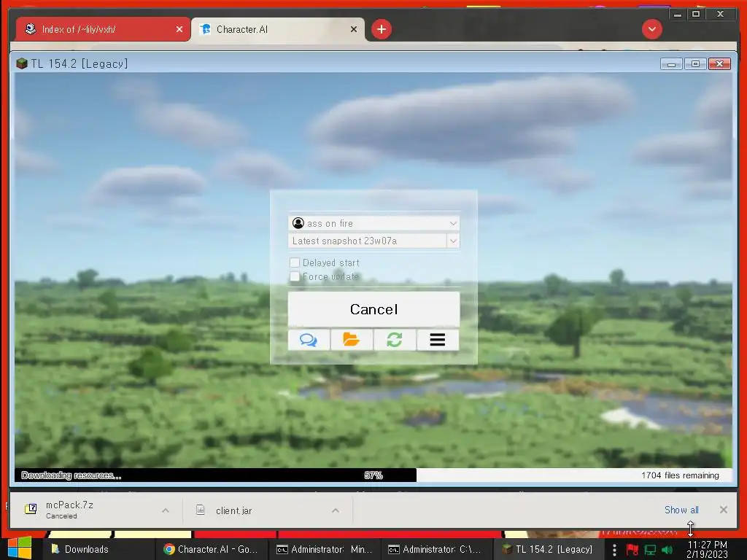747x560 pixels.
Task: Close the Index of /~lily/vxh/ tab
Action: coord(179,29)
